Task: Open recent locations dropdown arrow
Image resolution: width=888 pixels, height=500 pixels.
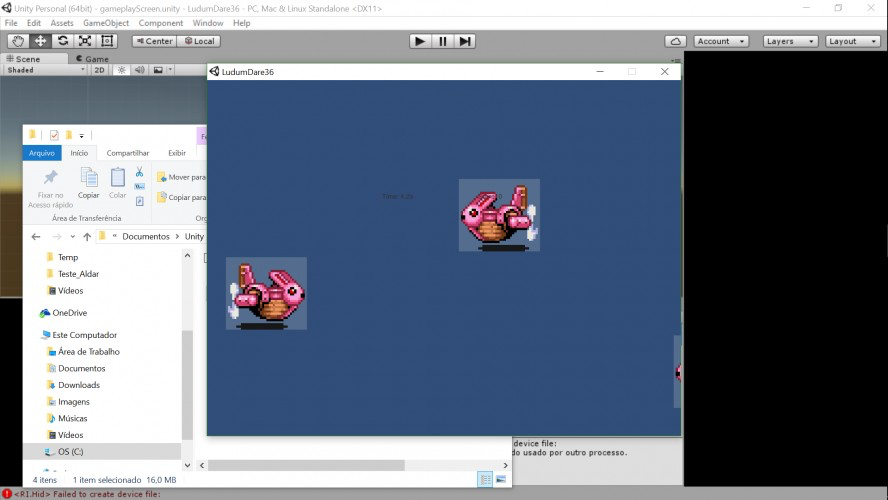Action: point(72,237)
